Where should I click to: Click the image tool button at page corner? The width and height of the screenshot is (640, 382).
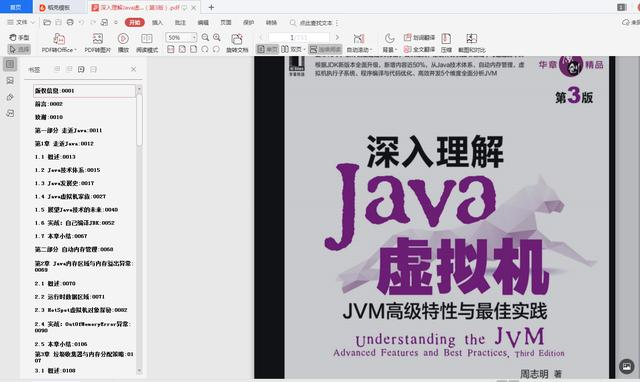click(627, 366)
